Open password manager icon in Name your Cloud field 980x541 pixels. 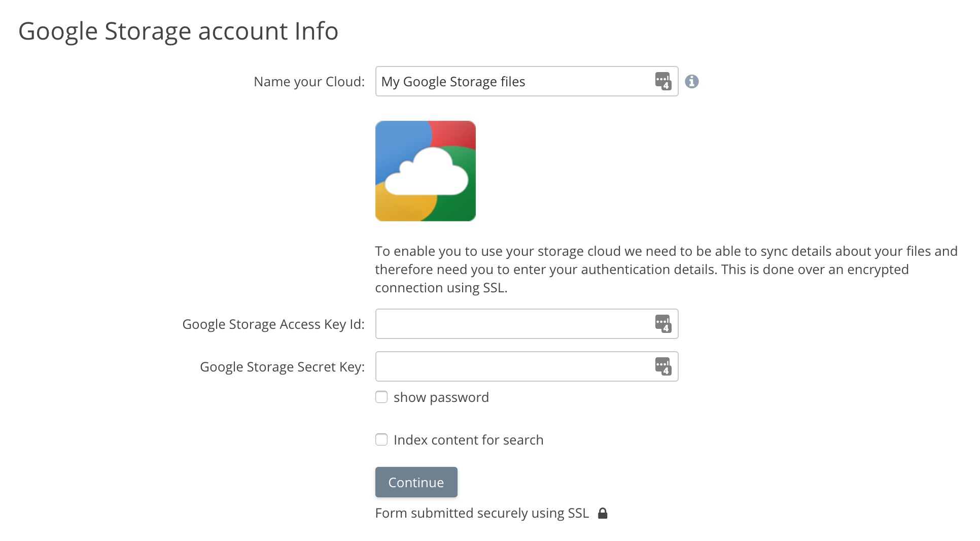(x=662, y=81)
